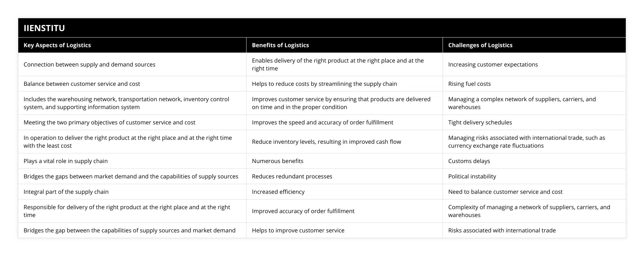The width and height of the screenshot is (644, 256).
Task: Select Plays a vital role in supply chain
Action: click(65, 161)
